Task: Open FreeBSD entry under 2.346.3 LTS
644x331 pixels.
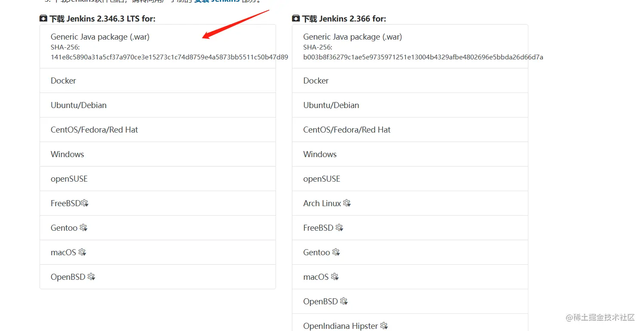Action: 158,203
